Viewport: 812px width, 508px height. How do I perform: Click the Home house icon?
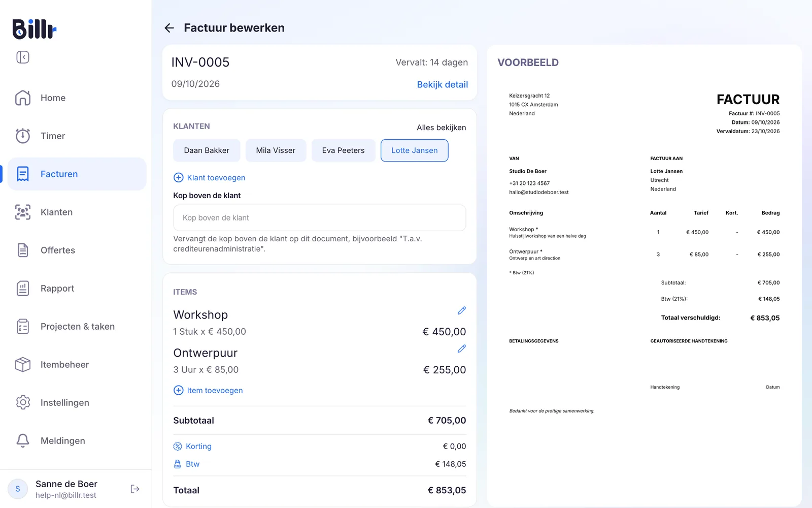pos(23,98)
